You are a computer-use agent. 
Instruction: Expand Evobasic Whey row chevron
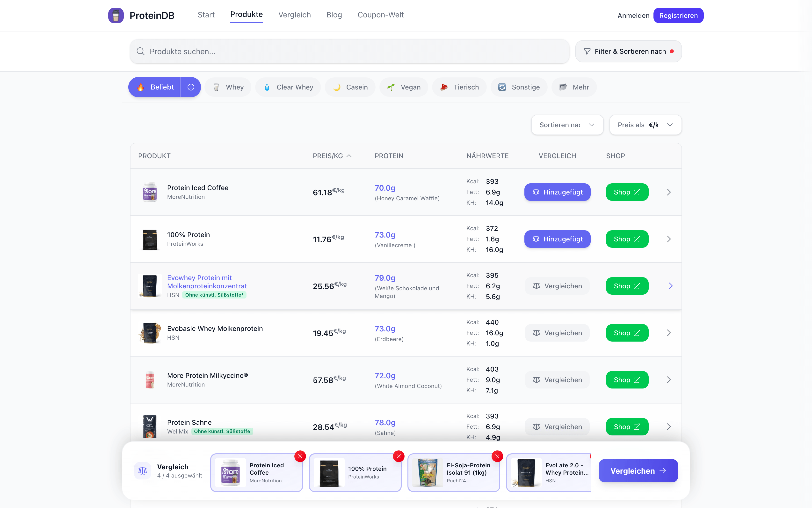click(669, 333)
